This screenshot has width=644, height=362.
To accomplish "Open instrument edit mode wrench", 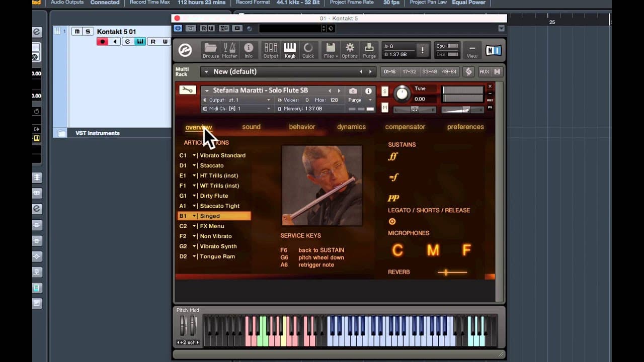I will pyautogui.click(x=187, y=90).
